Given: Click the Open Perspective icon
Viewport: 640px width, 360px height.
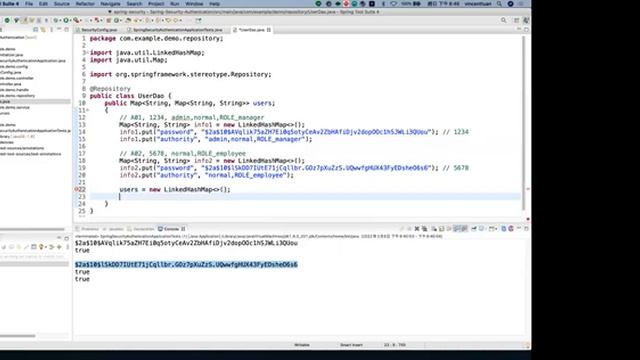Looking at the screenshot, I should pos(517,20).
